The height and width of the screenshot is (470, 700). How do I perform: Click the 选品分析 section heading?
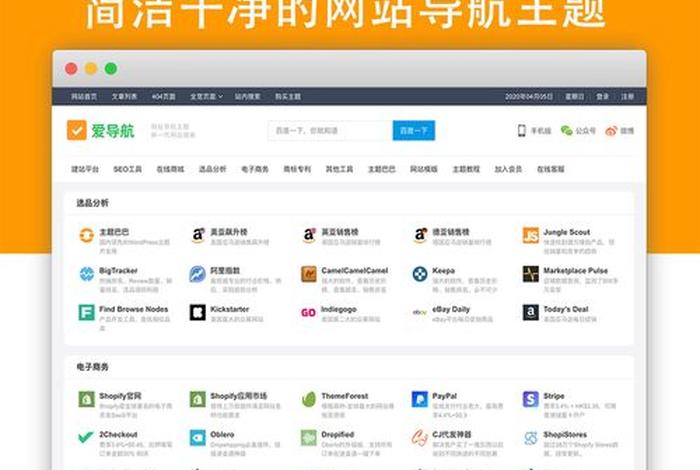tap(92, 203)
